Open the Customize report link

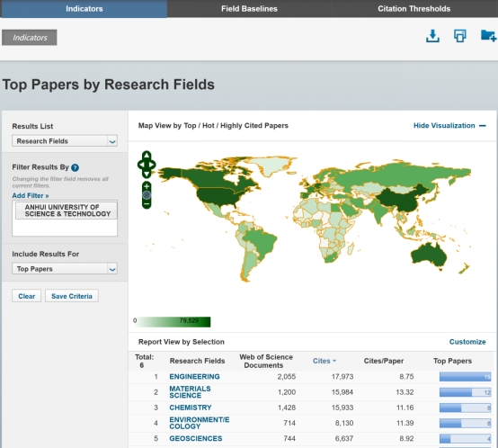pyautogui.click(x=467, y=342)
